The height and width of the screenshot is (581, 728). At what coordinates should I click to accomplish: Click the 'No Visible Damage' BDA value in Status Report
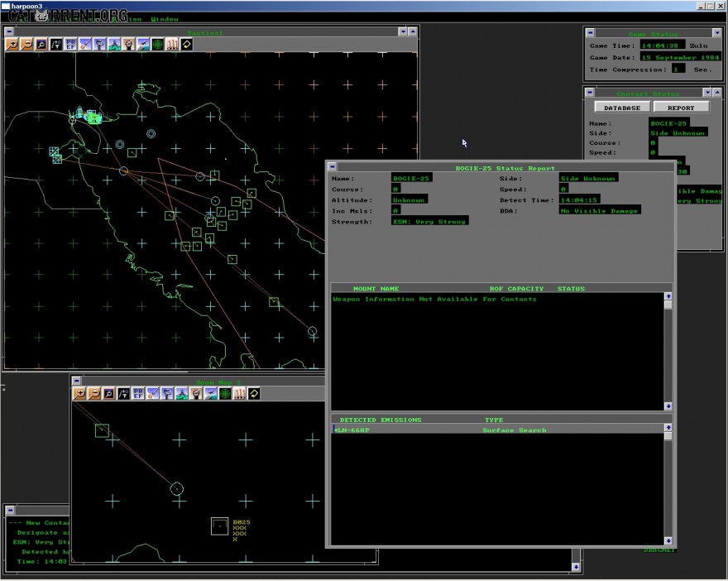point(600,210)
